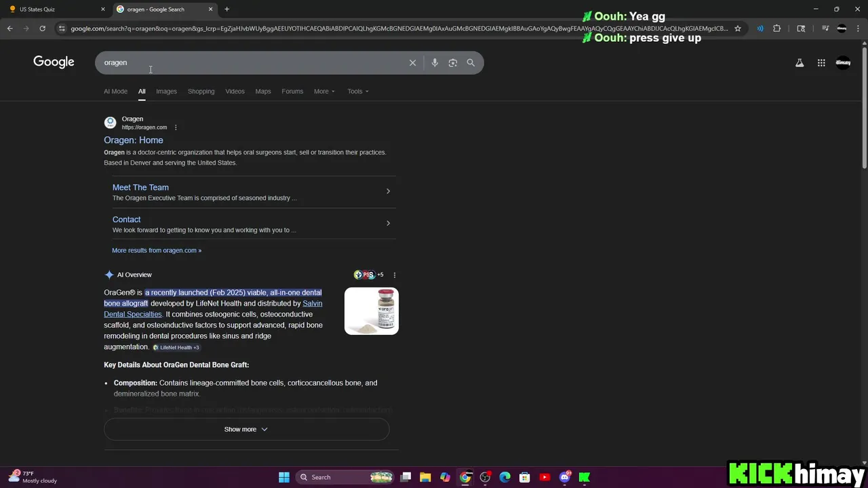Close the US States Quiz tab
The height and width of the screenshot is (488, 868).
click(103, 9)
